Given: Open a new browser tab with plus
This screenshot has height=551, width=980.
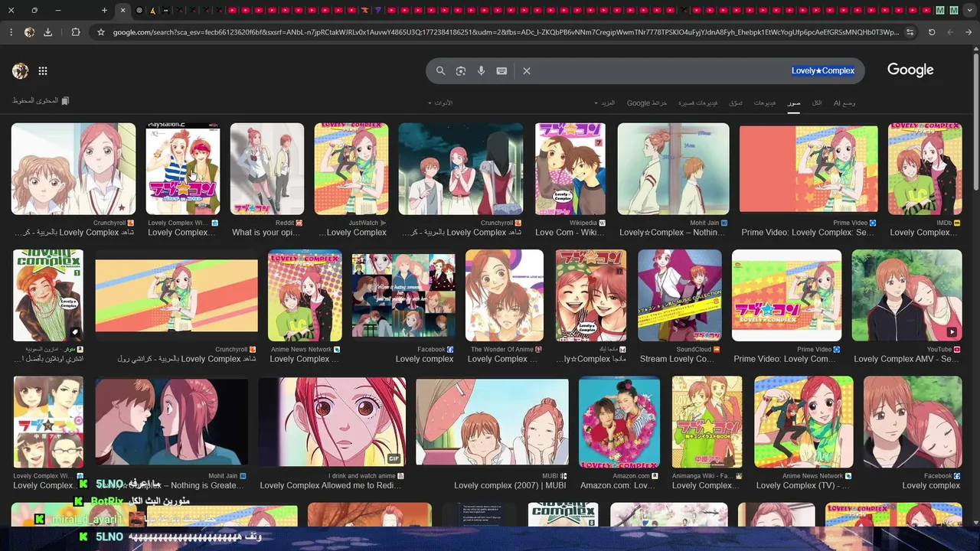Looking at the screenshot, I should coord(104,10).
